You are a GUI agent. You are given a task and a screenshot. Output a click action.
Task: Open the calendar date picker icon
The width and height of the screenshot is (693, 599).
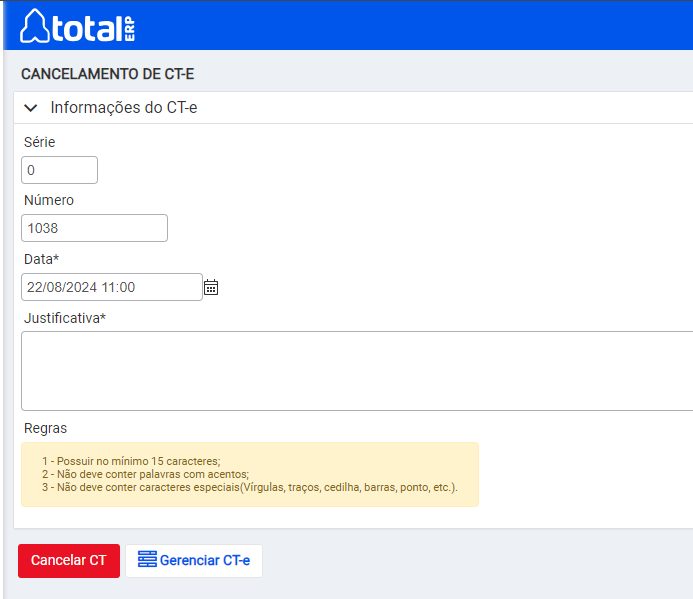click(x=211, y=287)
